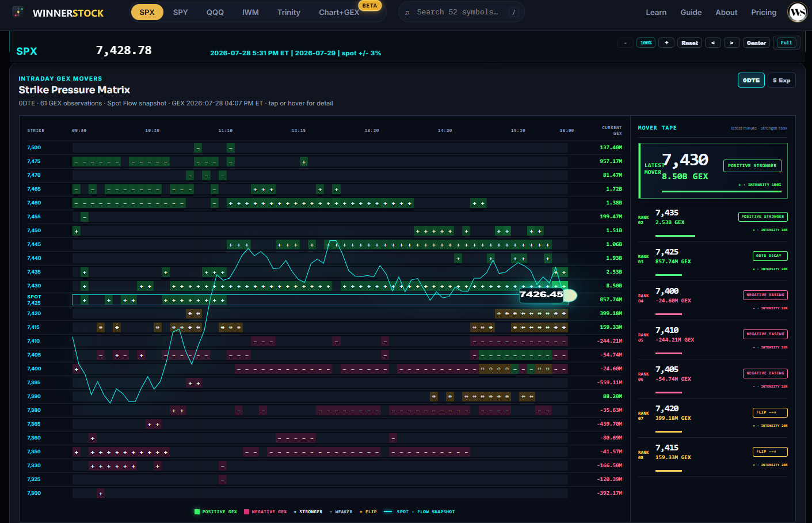Toggle the Full view button
812x523 pixels.
(x=786, y=43)
